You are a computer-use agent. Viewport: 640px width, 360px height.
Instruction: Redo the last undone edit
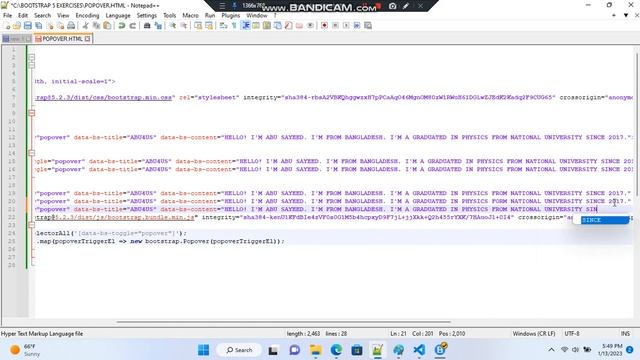(133, 26)
